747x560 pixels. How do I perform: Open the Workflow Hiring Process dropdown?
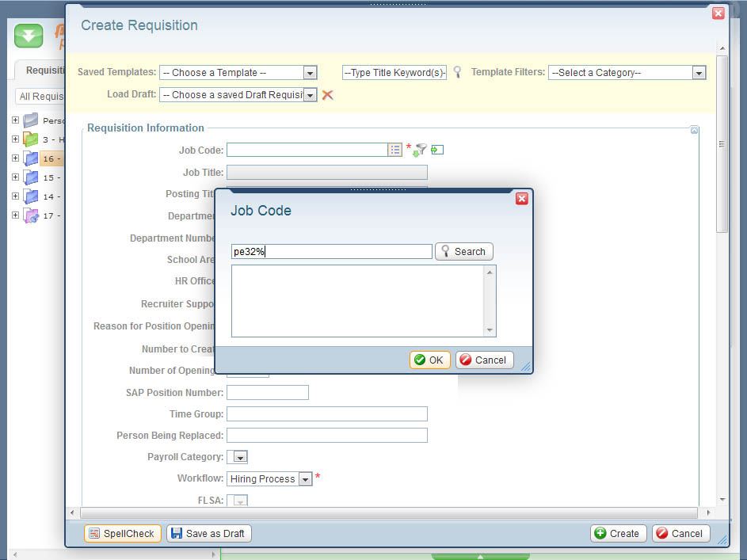305,479
